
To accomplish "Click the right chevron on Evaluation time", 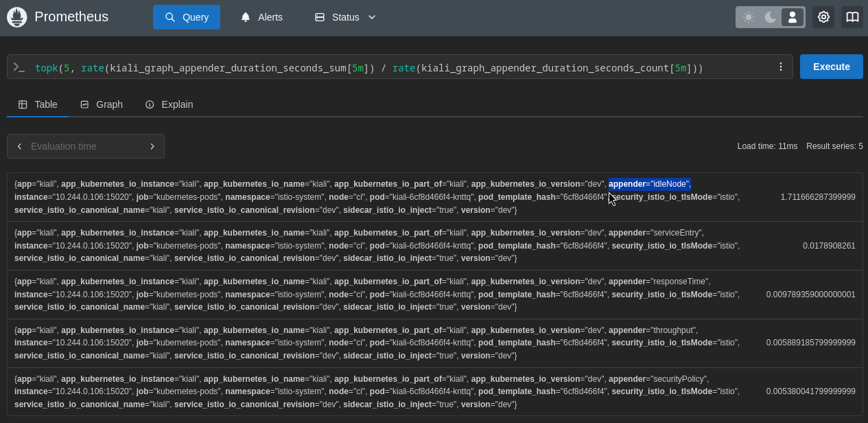I will (x=152, y=146).
